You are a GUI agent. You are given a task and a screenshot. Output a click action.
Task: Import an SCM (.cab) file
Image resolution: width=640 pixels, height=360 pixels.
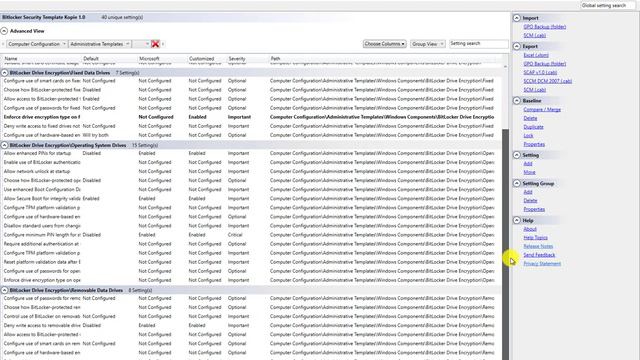535,36
